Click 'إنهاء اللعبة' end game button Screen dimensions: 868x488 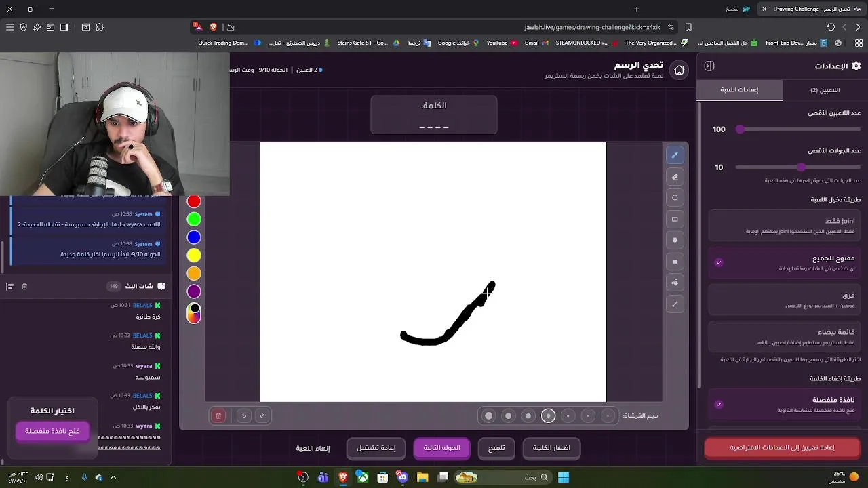(313, 448)
